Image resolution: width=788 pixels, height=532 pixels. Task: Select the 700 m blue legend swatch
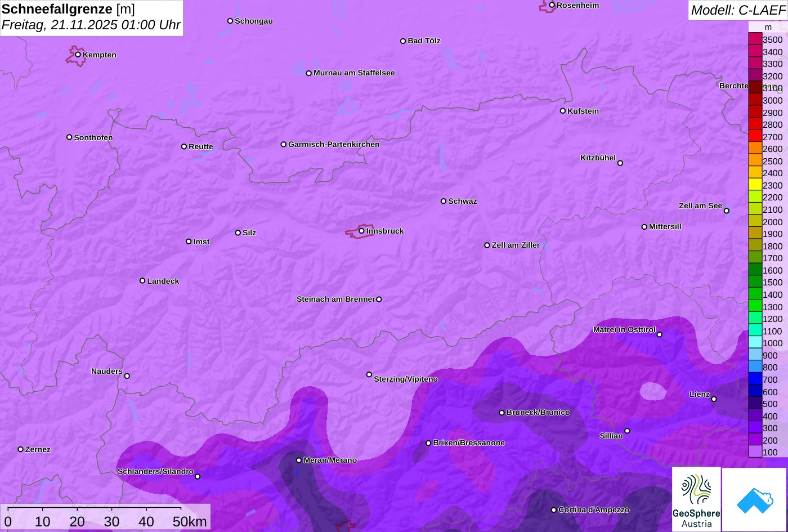(x=755, y=379)
